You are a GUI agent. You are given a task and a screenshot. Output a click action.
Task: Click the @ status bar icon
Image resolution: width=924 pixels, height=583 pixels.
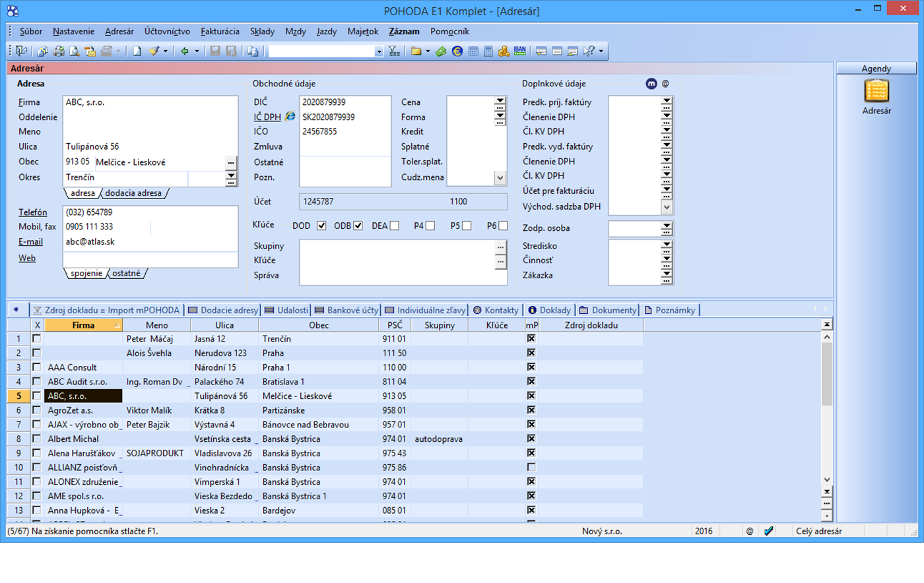[750, 531]
